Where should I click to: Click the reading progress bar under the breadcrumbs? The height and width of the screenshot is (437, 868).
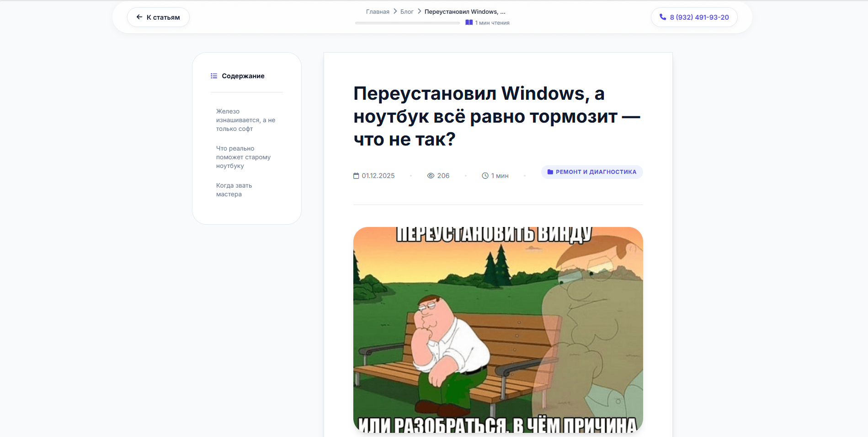pos(407,23)
